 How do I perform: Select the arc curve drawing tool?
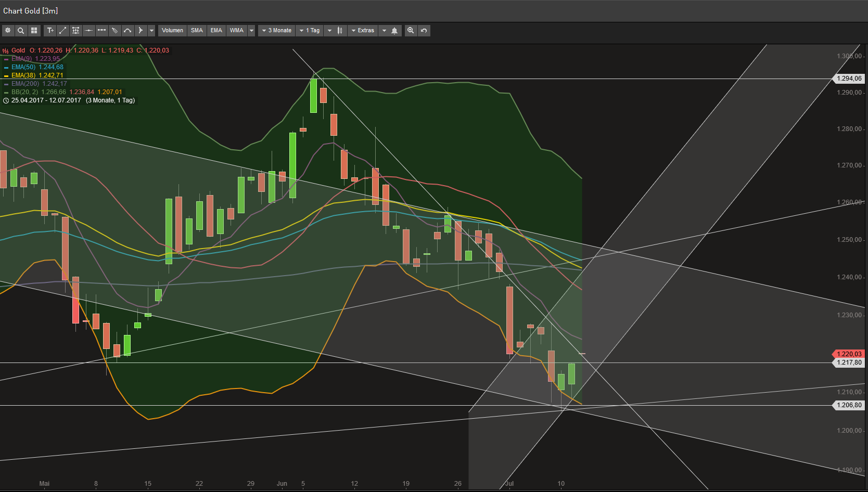127,31
